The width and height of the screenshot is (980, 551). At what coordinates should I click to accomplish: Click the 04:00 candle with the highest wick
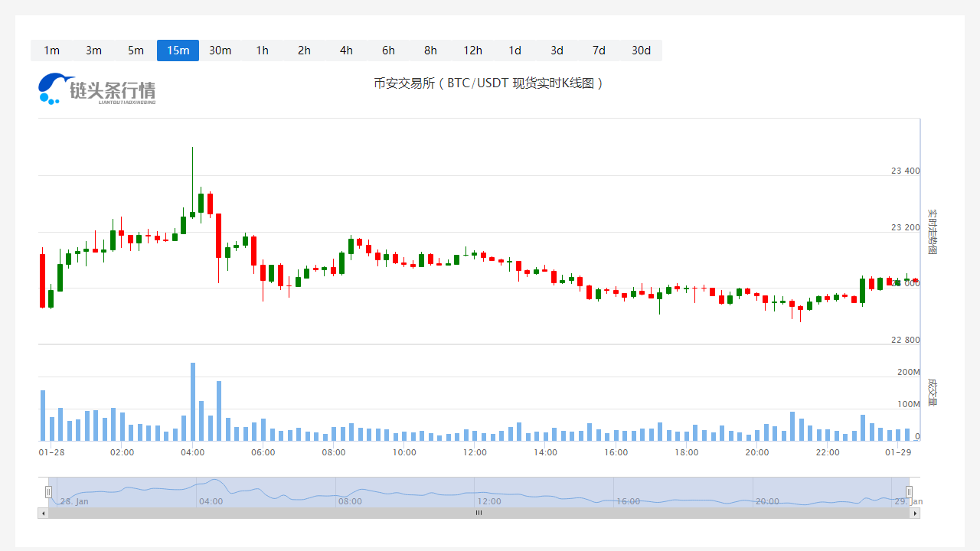coord(192,214)
